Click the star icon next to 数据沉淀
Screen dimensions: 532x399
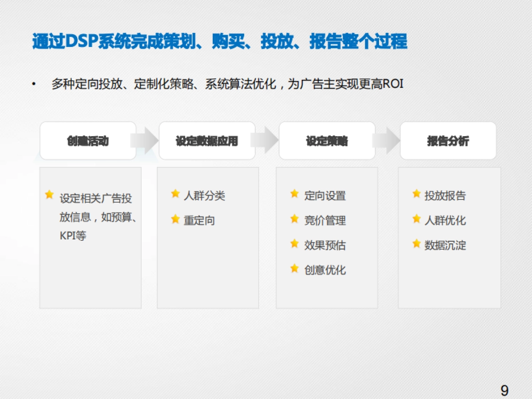click(x=416, y=245)
